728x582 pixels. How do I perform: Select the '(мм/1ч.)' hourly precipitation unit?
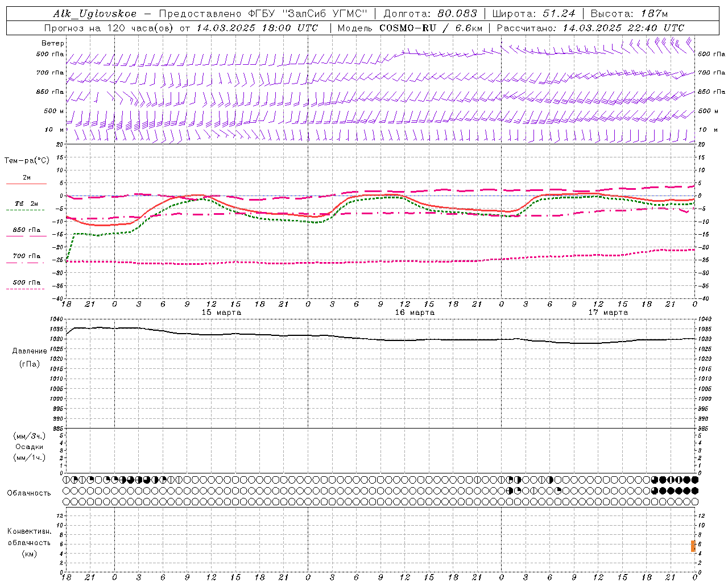coord(30,458)
